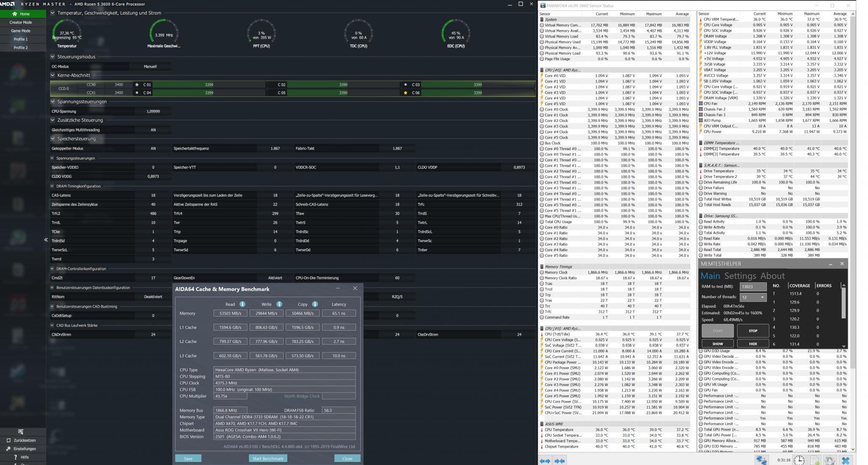The width and height of the screenshot is (868, 465).
Task: Collapse Speichersteuerung section
Action: [53, 139]
